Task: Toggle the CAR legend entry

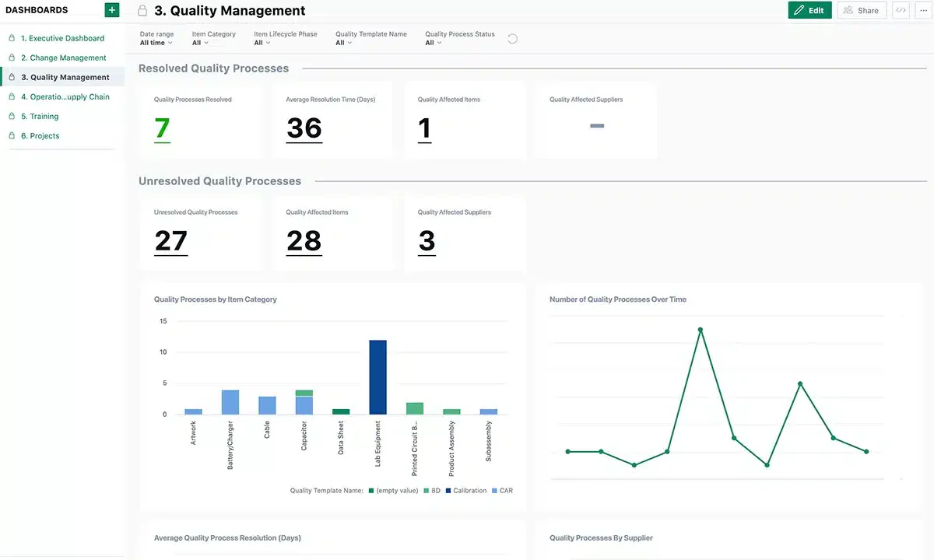Action: [503, 491]
